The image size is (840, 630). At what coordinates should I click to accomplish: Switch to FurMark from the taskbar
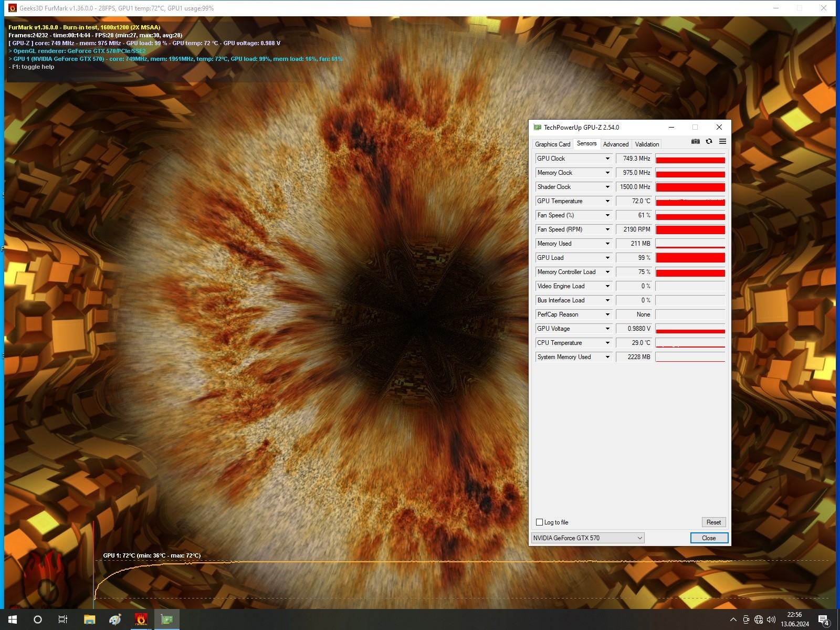tap(141, 619)
